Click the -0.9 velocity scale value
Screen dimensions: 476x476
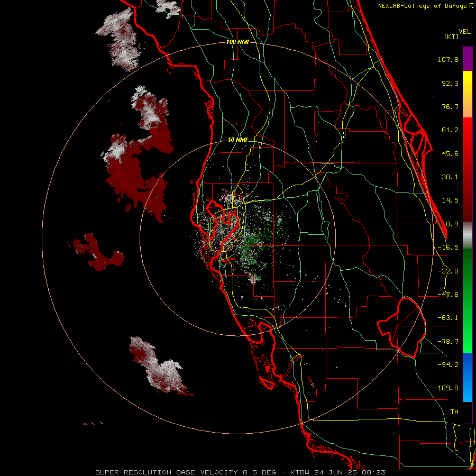(450, 224)
